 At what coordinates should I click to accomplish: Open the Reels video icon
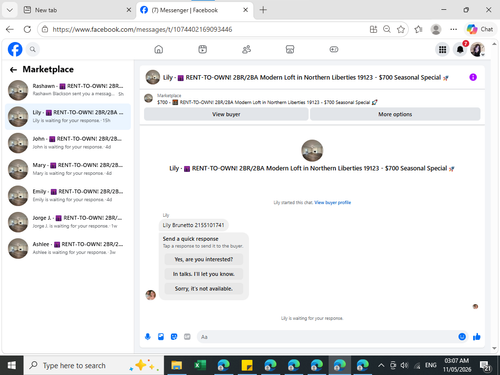[202, 49]
